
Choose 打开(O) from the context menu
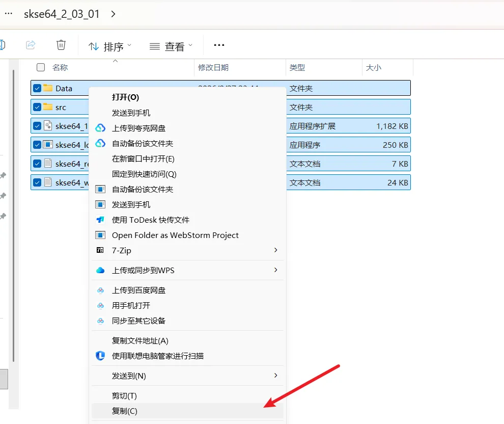[x=187, y=97]
